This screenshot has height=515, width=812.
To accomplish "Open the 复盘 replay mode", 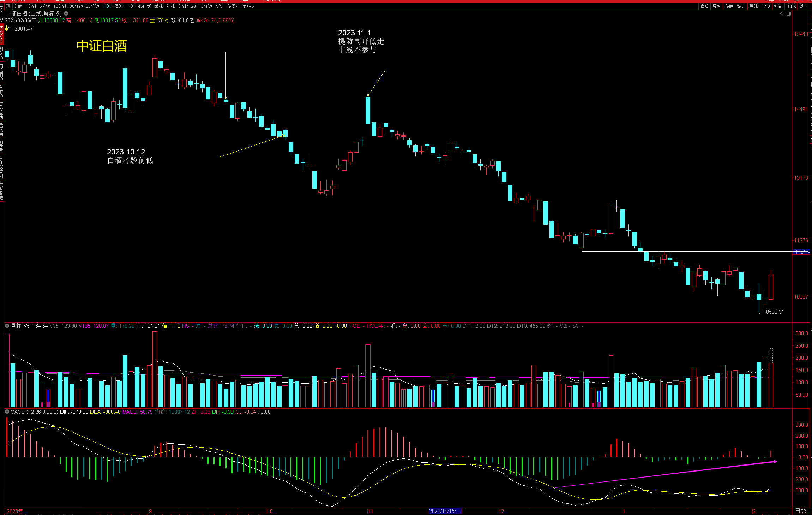I will tap(716, 6).
